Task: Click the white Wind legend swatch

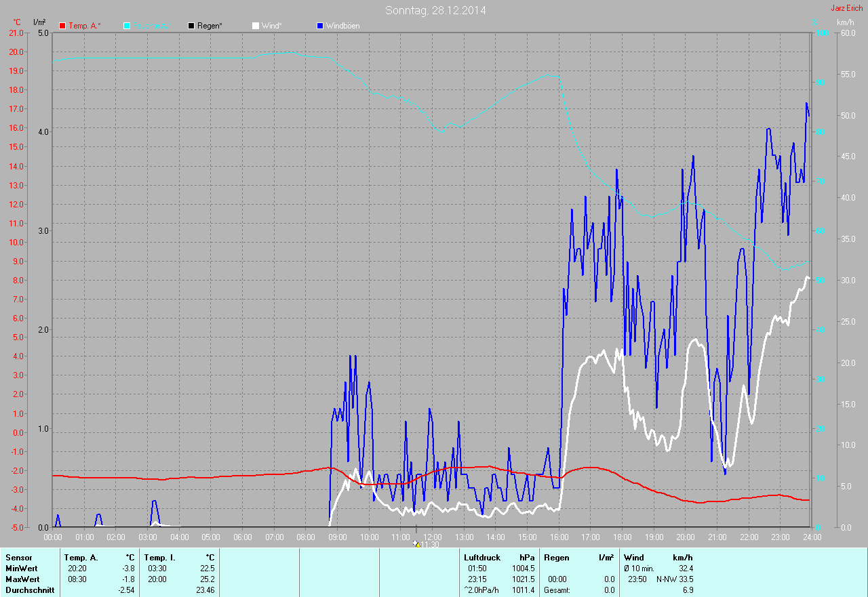Action: coord(256,26)
